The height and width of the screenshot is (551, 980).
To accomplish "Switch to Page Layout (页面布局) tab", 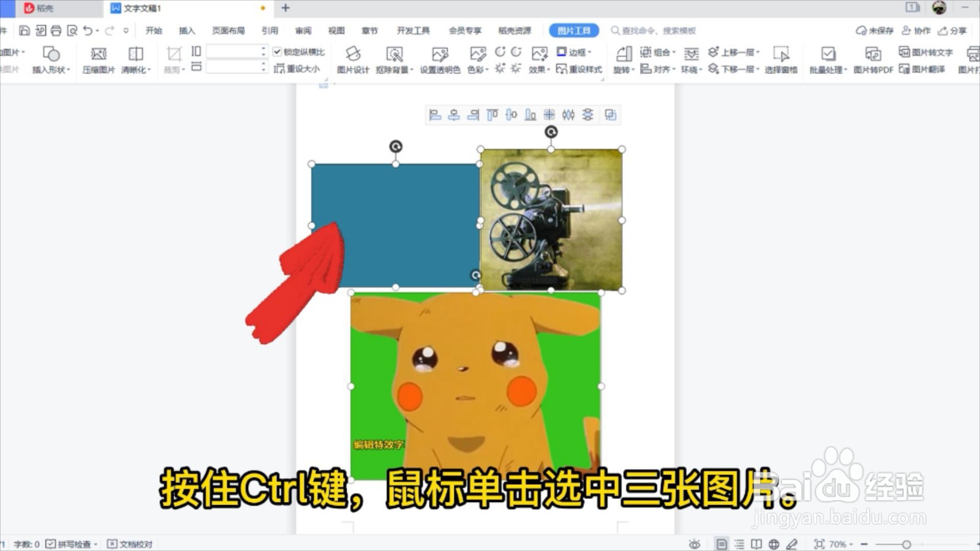I will (x=228, y=31).
